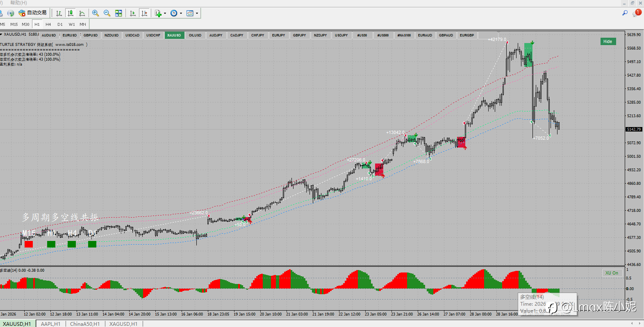This screenshot has height=327, width=644.
Task: Load the OILUSD symbol button
Action: [x=195, y=35]
